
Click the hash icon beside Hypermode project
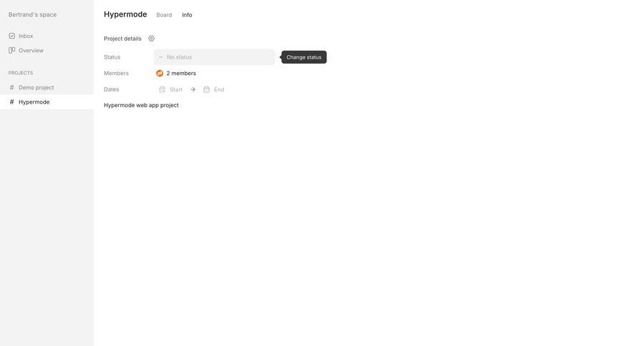point(12,102)
